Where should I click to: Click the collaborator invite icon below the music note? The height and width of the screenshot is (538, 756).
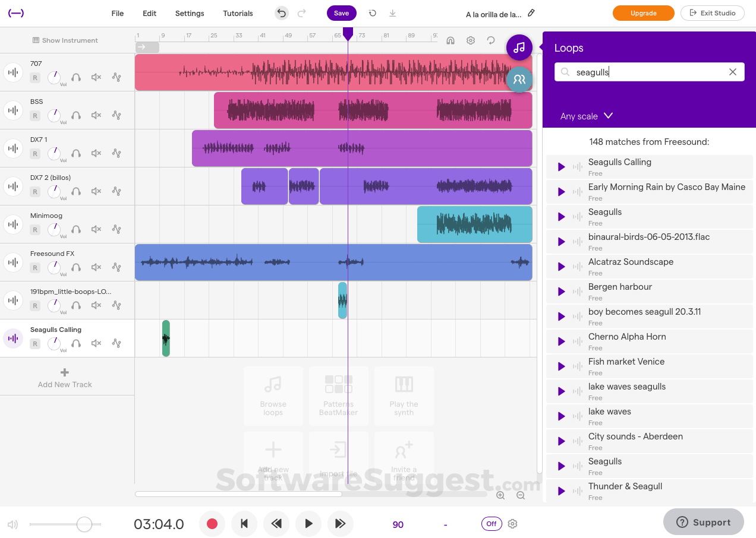point(519,79)
